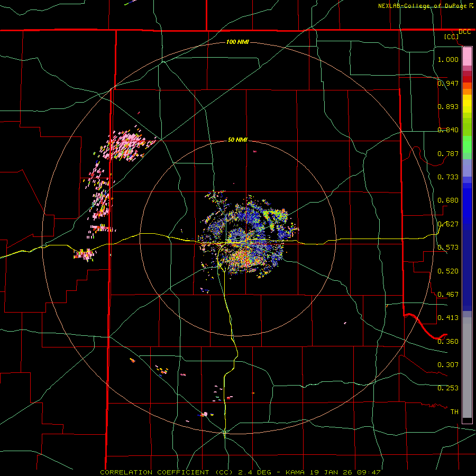Image resolution: width=476 pixels, height=476 pixels.
Task: Pick the bright green swatch beside 0.787
Action: point(467,145)
